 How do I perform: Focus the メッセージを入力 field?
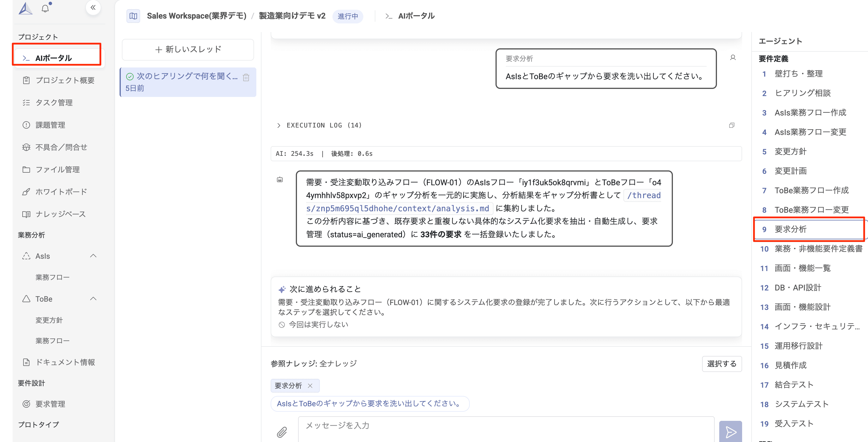coord(506,429)
